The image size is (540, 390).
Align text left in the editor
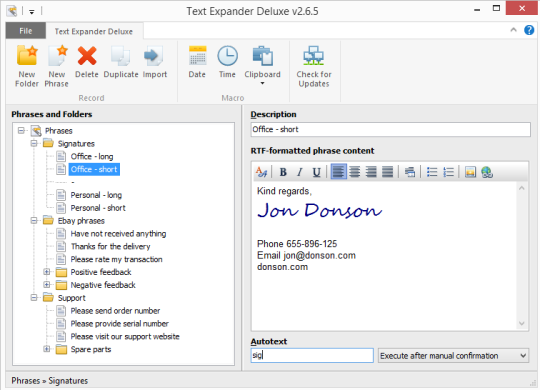338,172
